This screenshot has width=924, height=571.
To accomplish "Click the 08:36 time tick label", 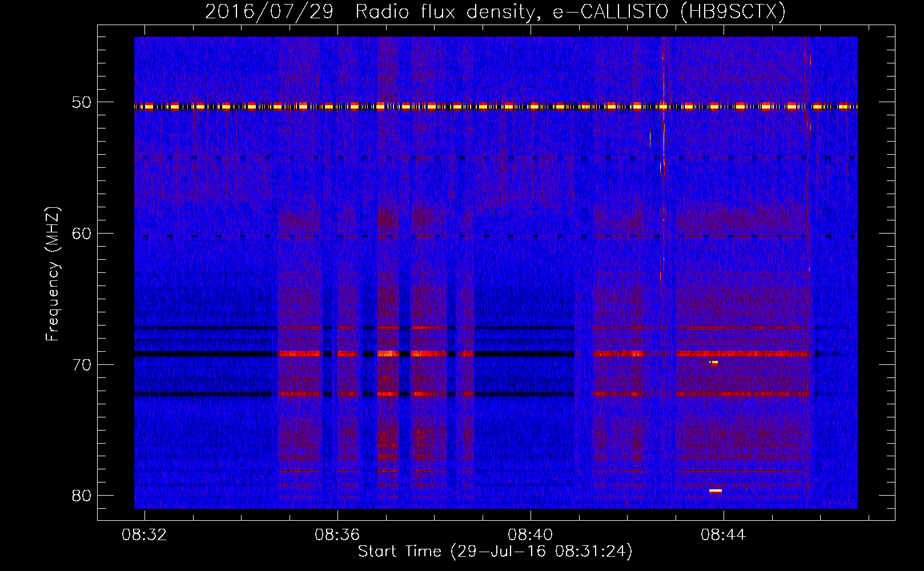I will click(338, 535).
